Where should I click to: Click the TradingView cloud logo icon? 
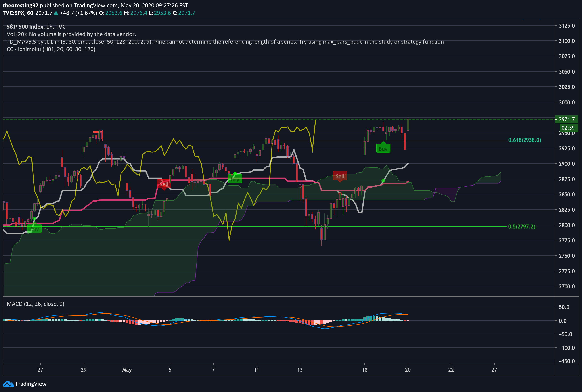8,384
